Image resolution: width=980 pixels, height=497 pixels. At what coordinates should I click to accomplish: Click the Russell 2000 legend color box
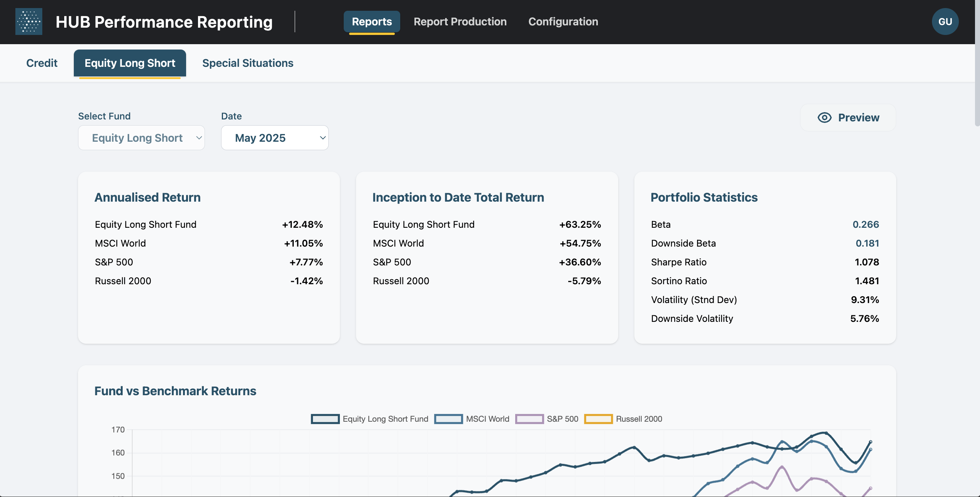[x=598, y=419]
